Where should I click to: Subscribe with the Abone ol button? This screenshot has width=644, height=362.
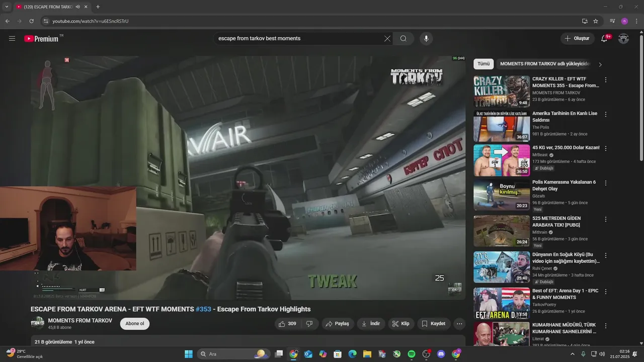pyautogui.click(x=135, y=324)
